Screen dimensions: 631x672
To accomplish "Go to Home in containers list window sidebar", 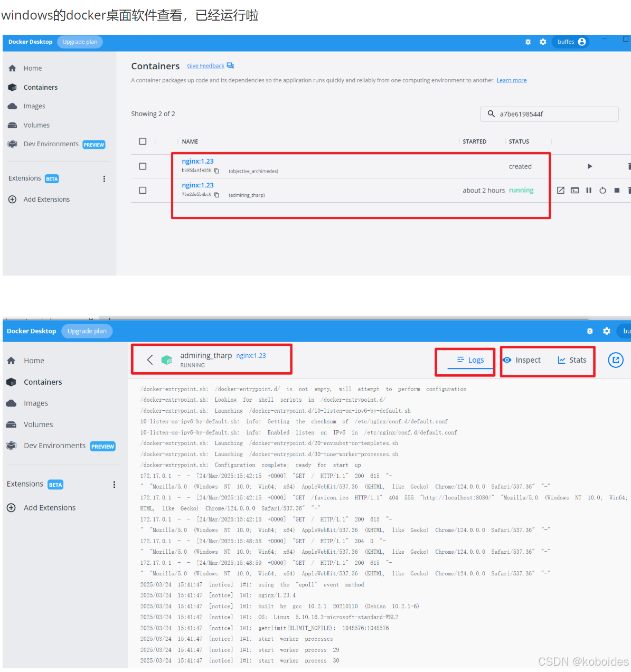I will 33,68.
